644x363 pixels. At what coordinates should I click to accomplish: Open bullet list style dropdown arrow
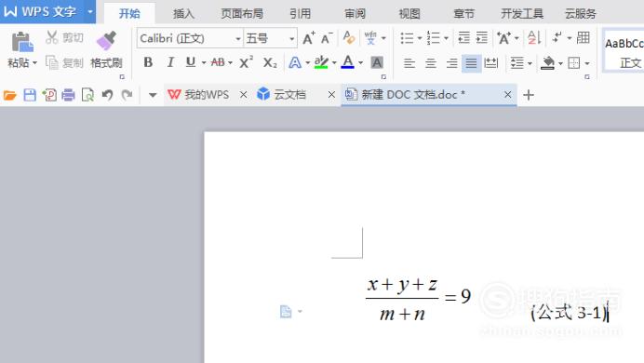(420, 38)
